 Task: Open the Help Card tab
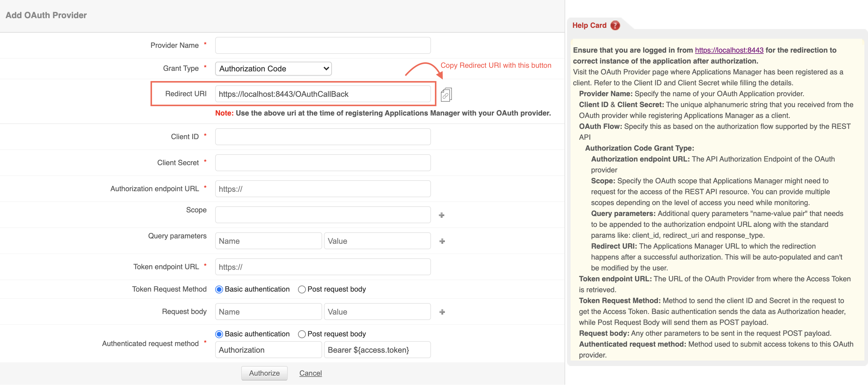pos(589,25)
